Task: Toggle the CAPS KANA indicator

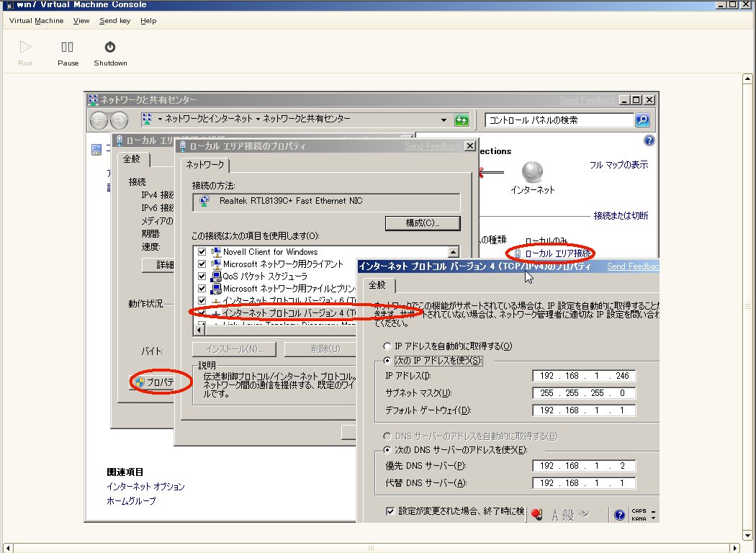Action: [639, 514]
